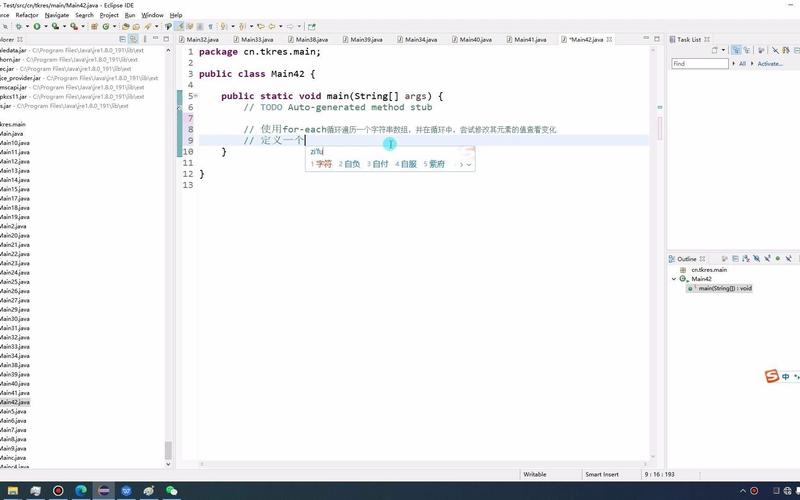Click the Sogou input method logo
The height and width of the screenshot is (500, 800).
(x=771, y=377)
